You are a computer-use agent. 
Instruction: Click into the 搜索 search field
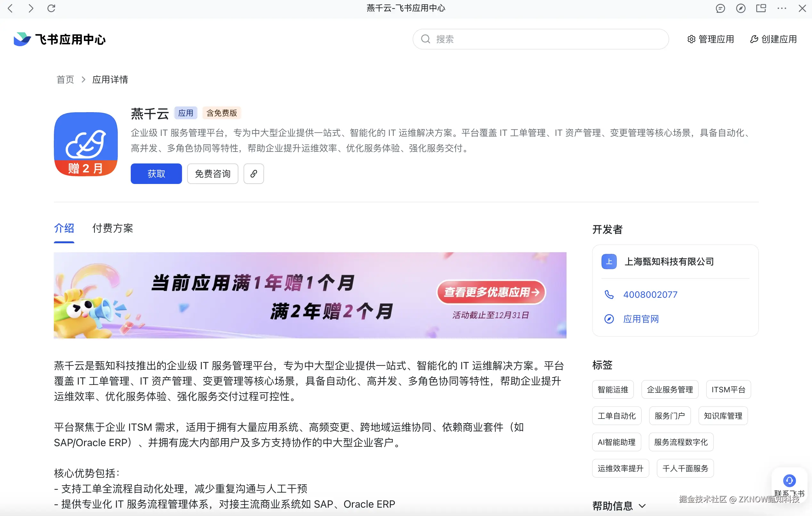click(x=546, y=39)
